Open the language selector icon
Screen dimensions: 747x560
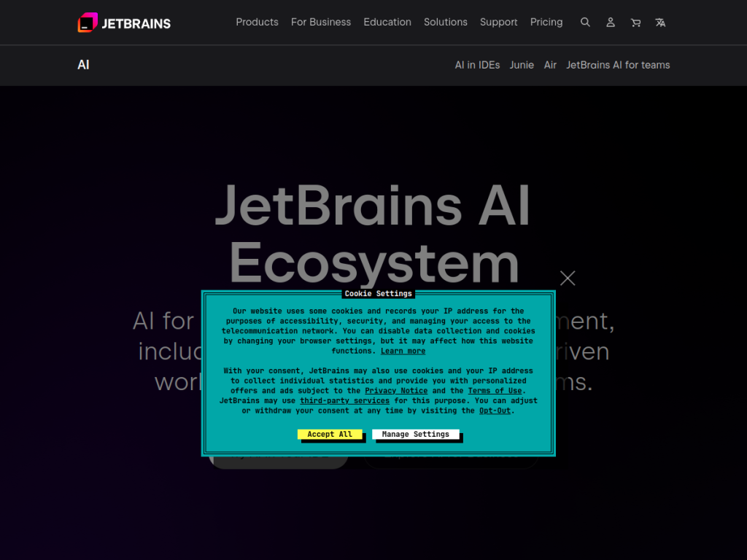pyautogui.click(x=660, y=23)
